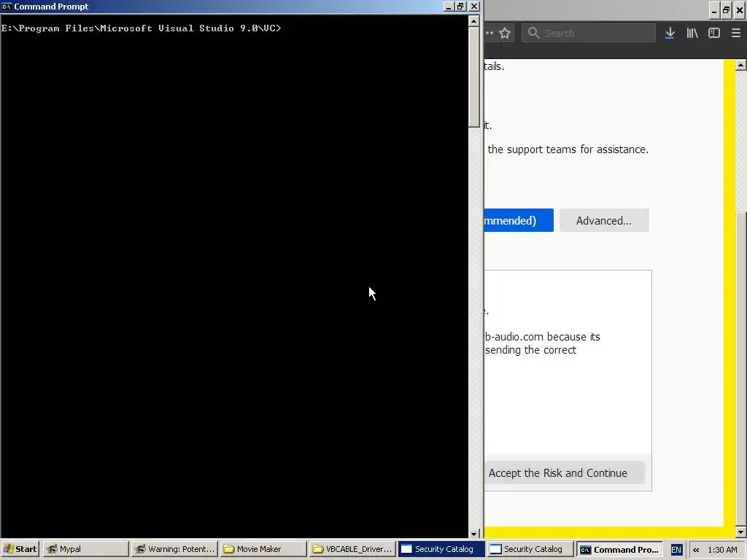Close the Command Prompt window
The height and width of the screenshot is (560, 747).
474,7
